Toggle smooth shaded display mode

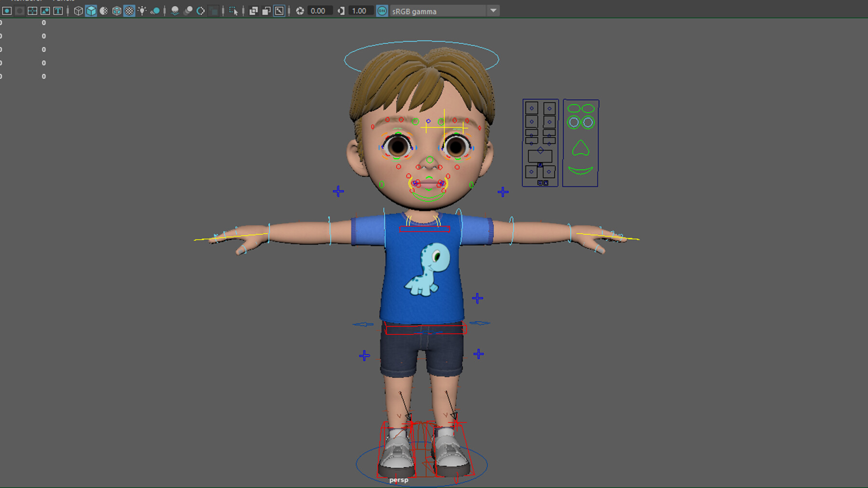[91, 11]
